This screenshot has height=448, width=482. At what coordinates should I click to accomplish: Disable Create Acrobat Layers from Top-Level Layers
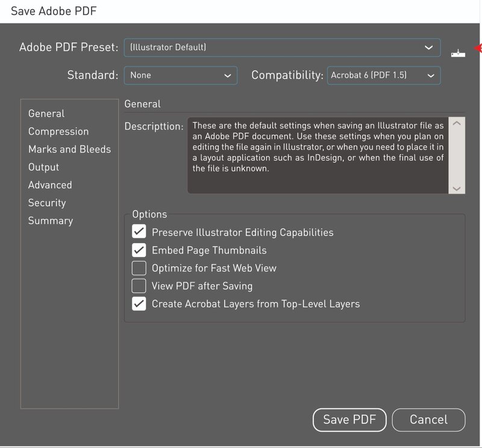139,304
